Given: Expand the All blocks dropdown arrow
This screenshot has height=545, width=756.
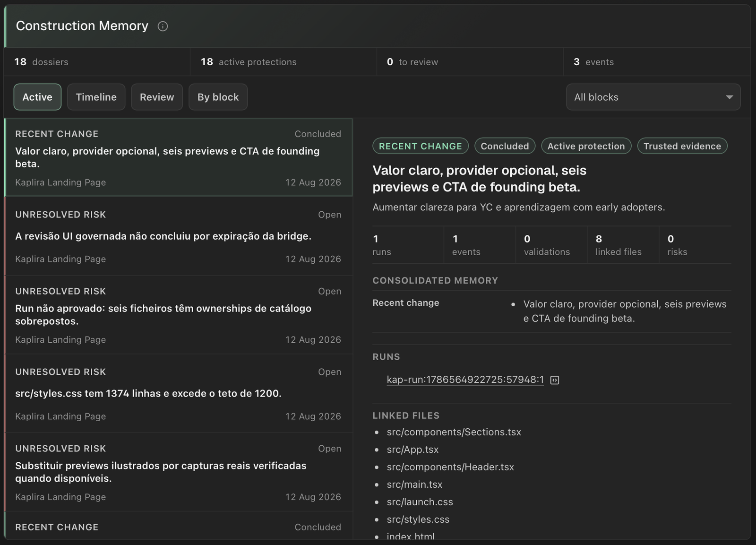Looking at the screenshot, I should 729,97.
